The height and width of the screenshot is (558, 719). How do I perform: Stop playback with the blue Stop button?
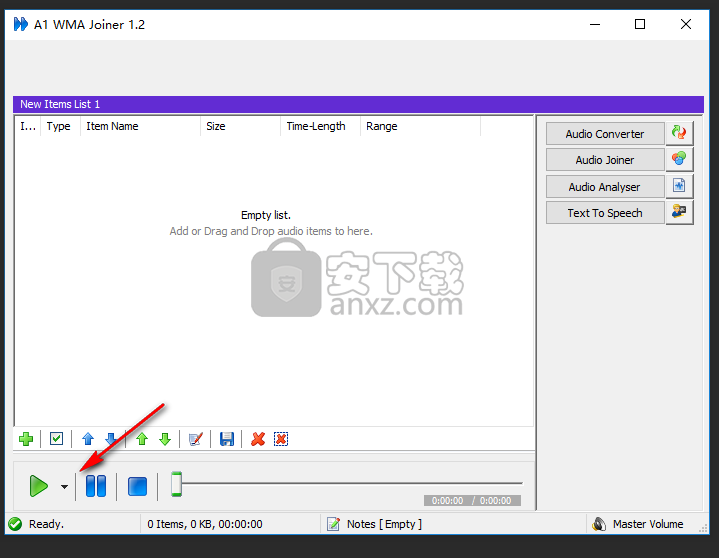(x=137, y=486)
